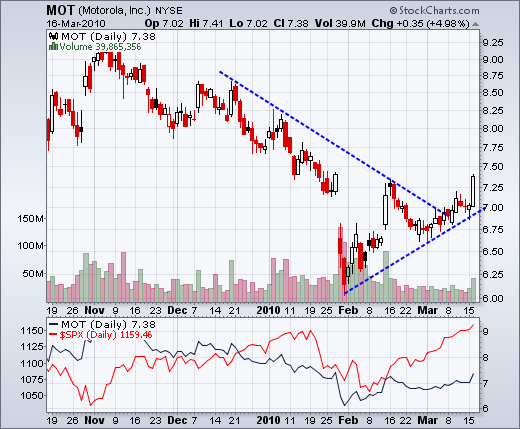The width and height of the screenshot is (520, 429).
Task: Click the ascending blue dashed trendline
Action: coord(415,250)
